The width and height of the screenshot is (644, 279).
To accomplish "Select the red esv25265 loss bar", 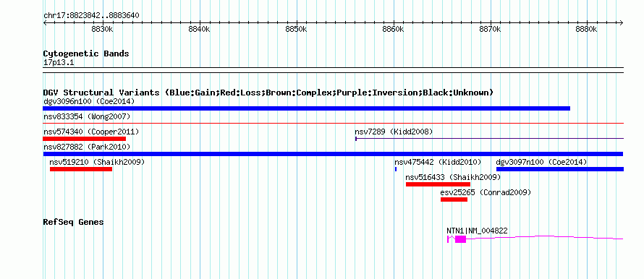I will pos(454,199).
